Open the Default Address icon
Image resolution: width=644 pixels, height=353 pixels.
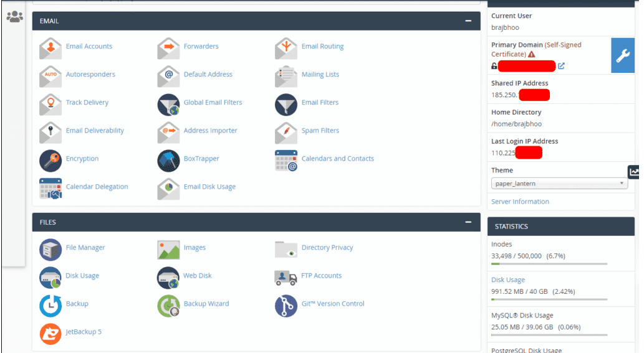coord(168,76)
